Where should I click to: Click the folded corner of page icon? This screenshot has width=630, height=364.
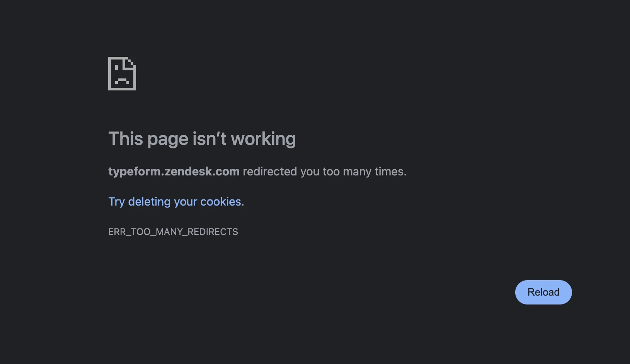[130, 65]
